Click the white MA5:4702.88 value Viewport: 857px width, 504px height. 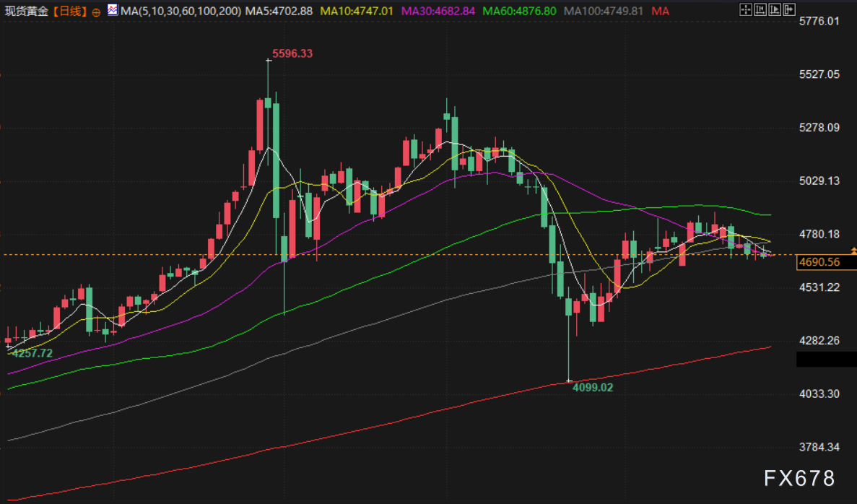click(x=279, y=11)
